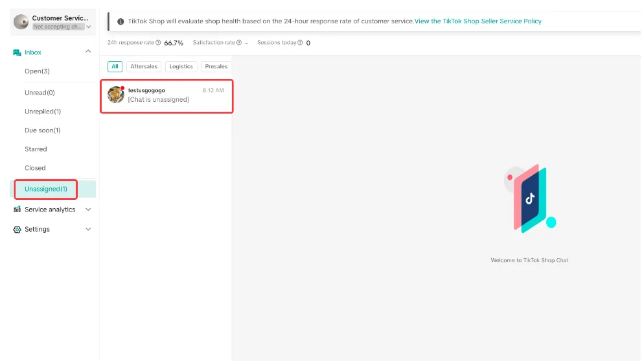Open the testusgogogo unassigned chat
Screen dimensions: 644x362
[x=167, y=96]
